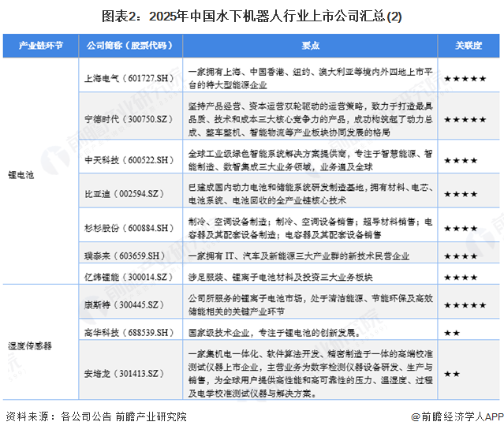Select the 要点 column header

pos(310,46)
